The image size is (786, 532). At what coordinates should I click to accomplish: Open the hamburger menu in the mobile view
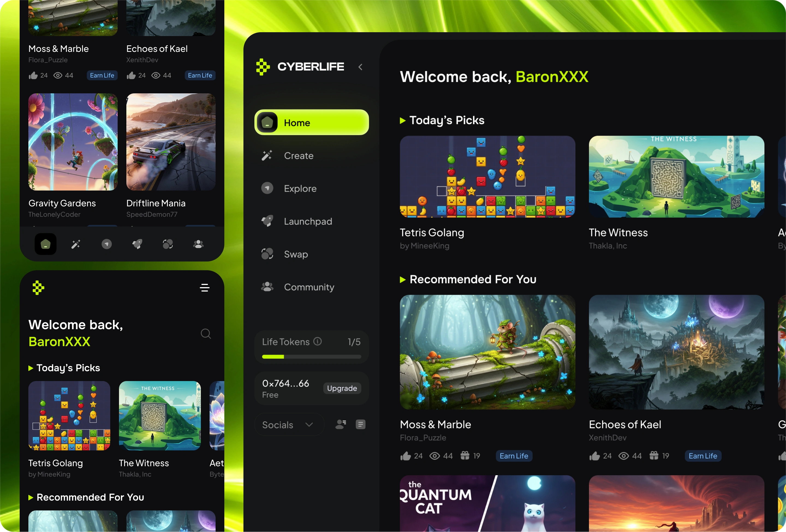pos(205,288)
